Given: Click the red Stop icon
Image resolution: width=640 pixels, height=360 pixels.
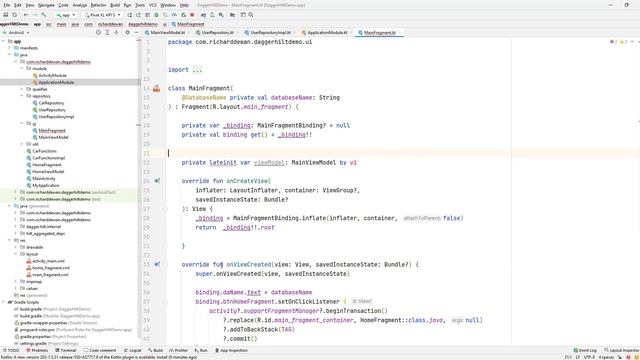Looking at the screenshot, I should pos(192,15).
